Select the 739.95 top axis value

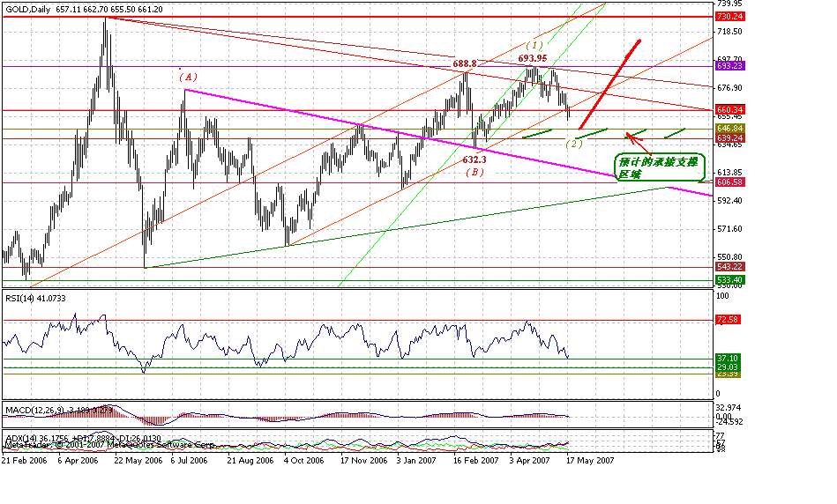tap(729, 4)
